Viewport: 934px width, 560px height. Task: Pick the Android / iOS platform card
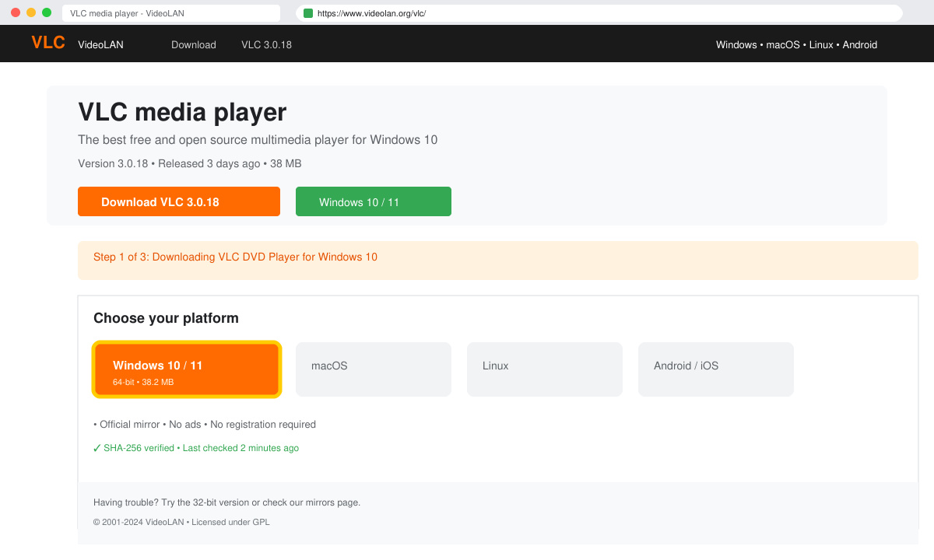pyautogui.click(x=716, y=369)
